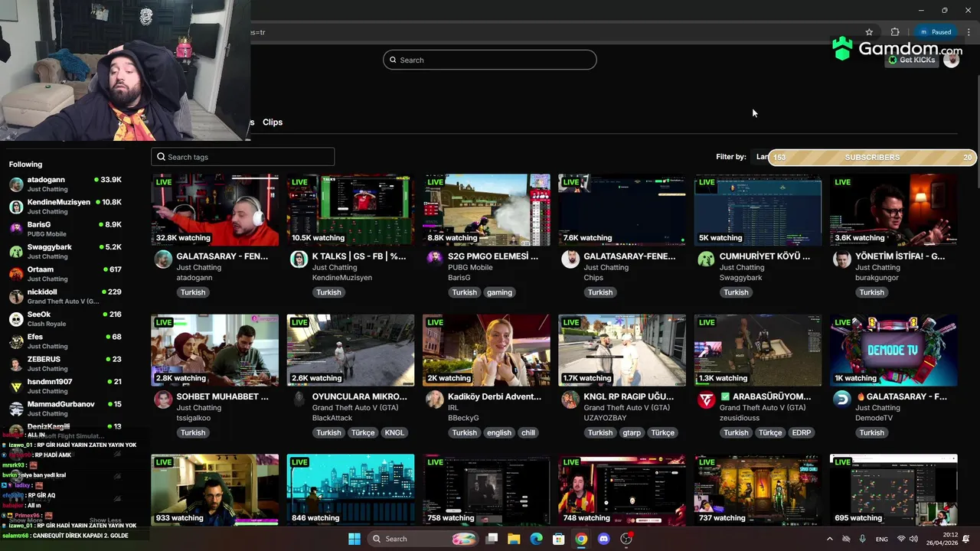Open the thumbnail showing 2K watching
This screenshot has width=980, height=551.
click(x=486, y=350)
